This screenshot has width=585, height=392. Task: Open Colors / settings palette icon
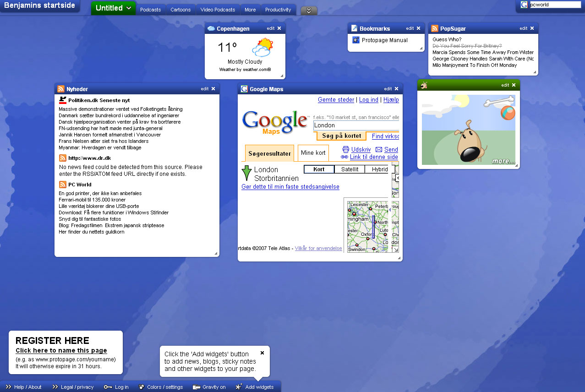(x=142, y=387)
